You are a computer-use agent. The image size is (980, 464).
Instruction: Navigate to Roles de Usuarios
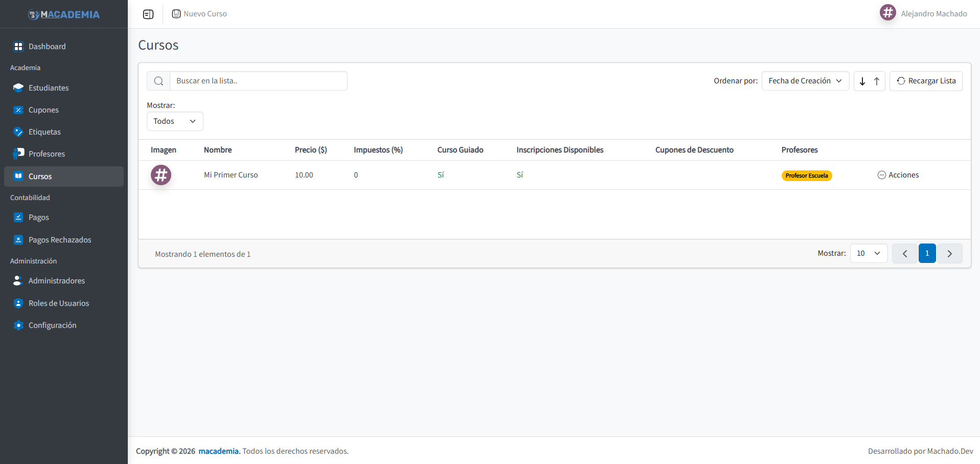58,303
